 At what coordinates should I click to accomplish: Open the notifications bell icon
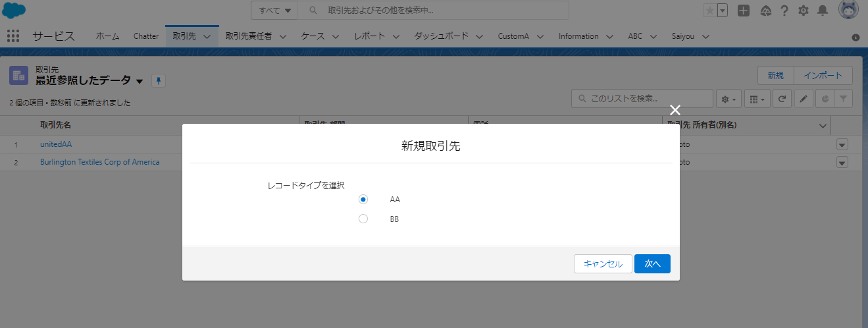pos(823,11)
